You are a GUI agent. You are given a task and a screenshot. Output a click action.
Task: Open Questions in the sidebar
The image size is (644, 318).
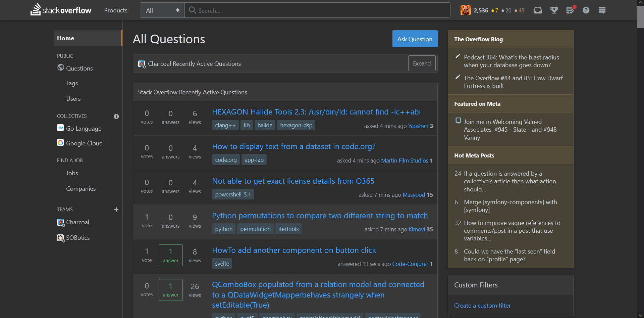tap(79, 68)
